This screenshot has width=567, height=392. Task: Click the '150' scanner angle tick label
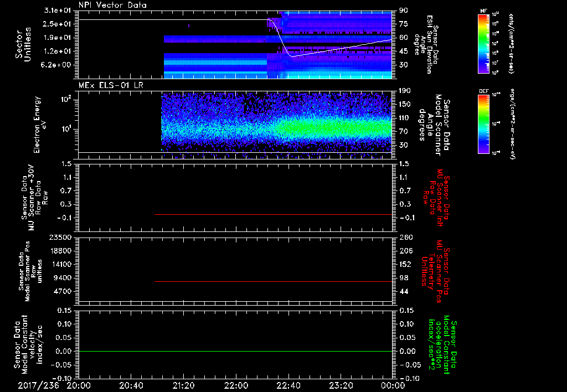point(405,105)
